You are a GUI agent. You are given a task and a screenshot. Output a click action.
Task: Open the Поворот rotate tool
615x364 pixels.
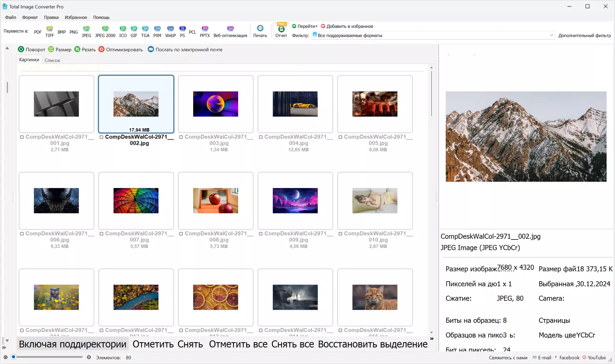31,49
